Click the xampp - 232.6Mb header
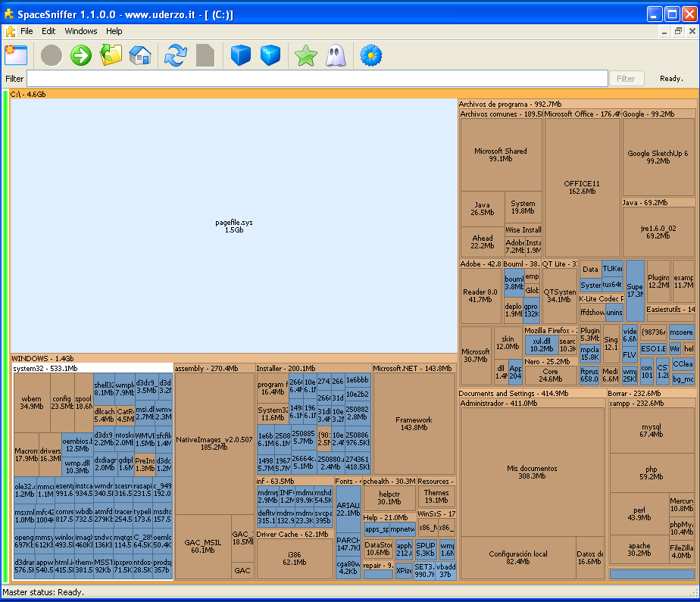The height and width of the screenshot is (602, 700). (x=652, y=403)
